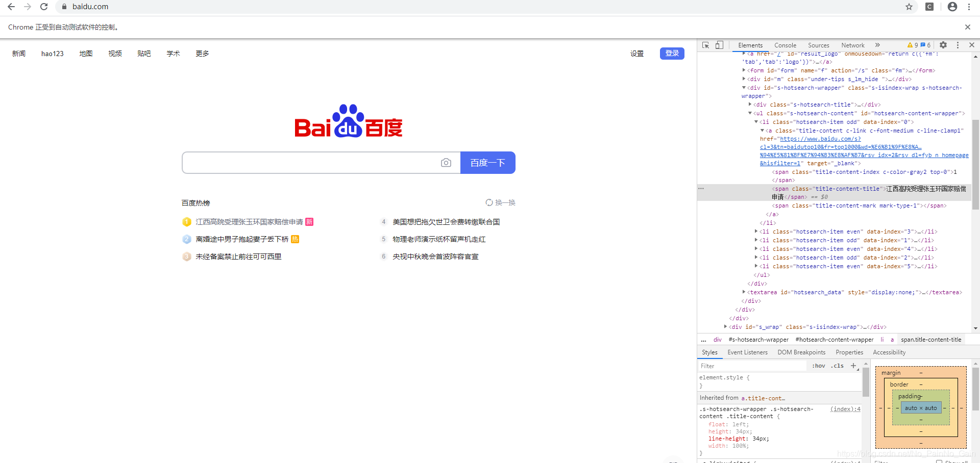This screenshot has width=980, height=463.
Task: Switch to the Elements tab
Action: tap(750, 45)
